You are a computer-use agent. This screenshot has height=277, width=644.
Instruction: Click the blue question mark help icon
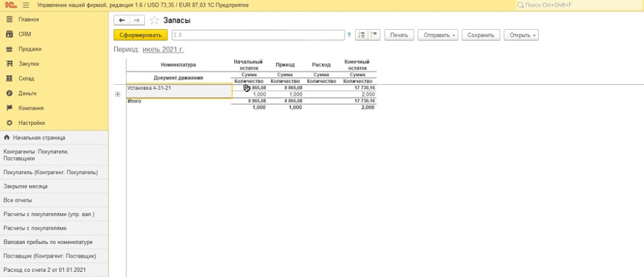[349, 35]
